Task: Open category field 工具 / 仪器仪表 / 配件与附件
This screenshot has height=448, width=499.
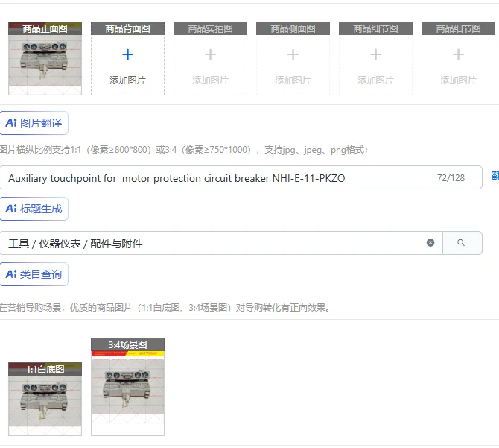Action: pos(221,243)
